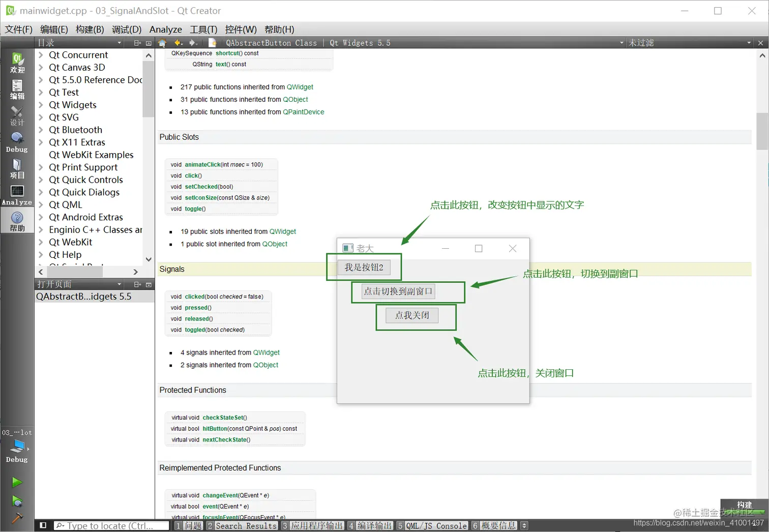Viewport: 769px width, 532px height.
Task: Open the Analyze menu
Action: (x=165, y=29)
